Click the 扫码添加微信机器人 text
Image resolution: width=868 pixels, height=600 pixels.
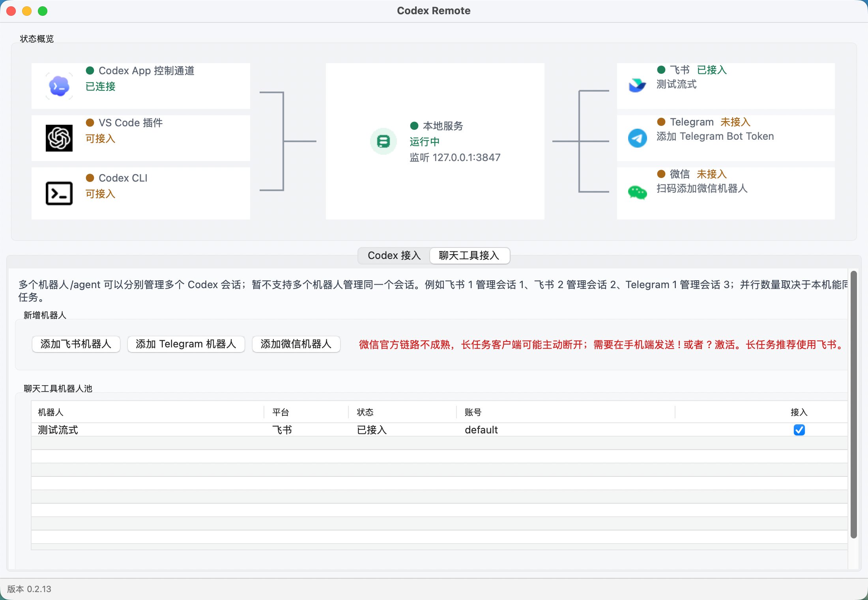702,188
